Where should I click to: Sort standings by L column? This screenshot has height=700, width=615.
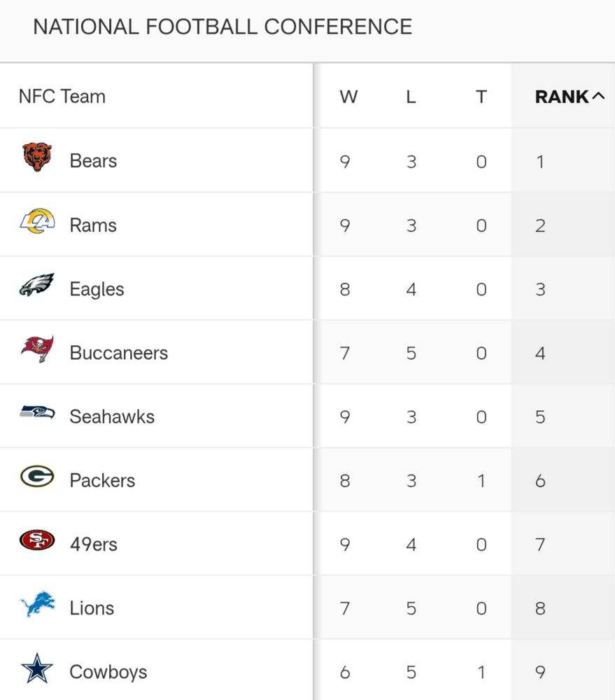(x=411, y=97)
